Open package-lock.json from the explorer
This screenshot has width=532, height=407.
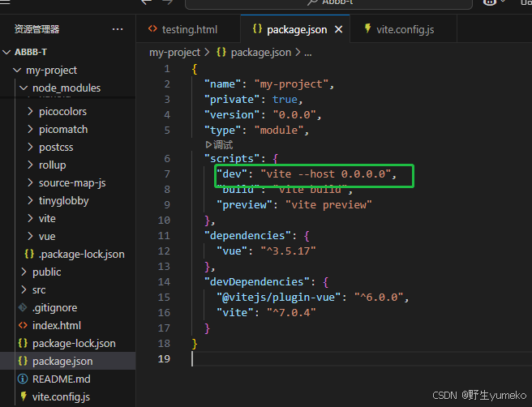click(74, 343)
